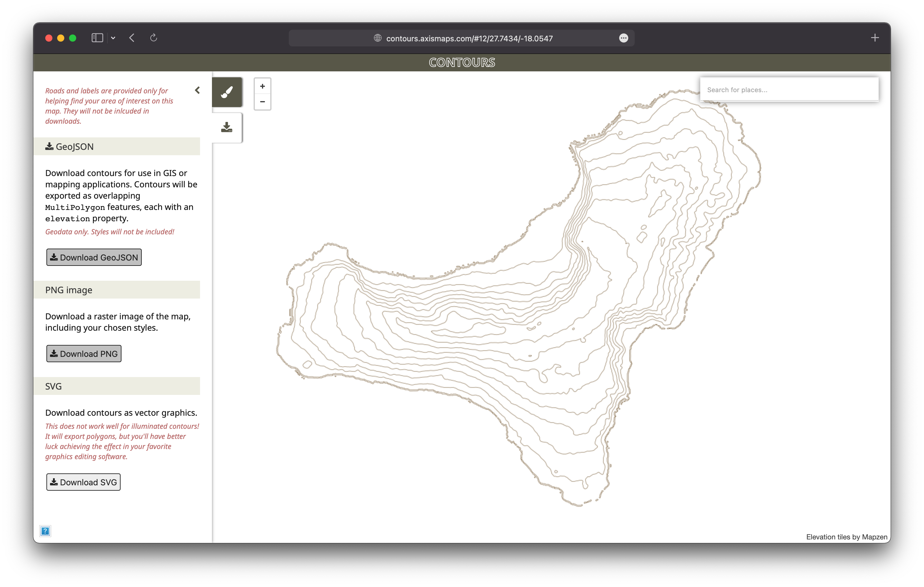Reload the page with the refresh icon
The image size is (924, 587).
(154, 37)
